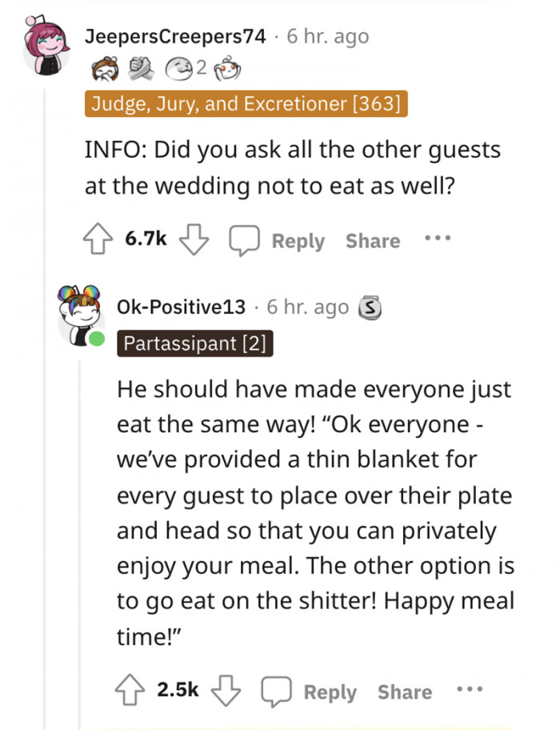This screenshot has width=560, height=730.
Task: Select the handshake award icon
Action: [x=141, y=68]
